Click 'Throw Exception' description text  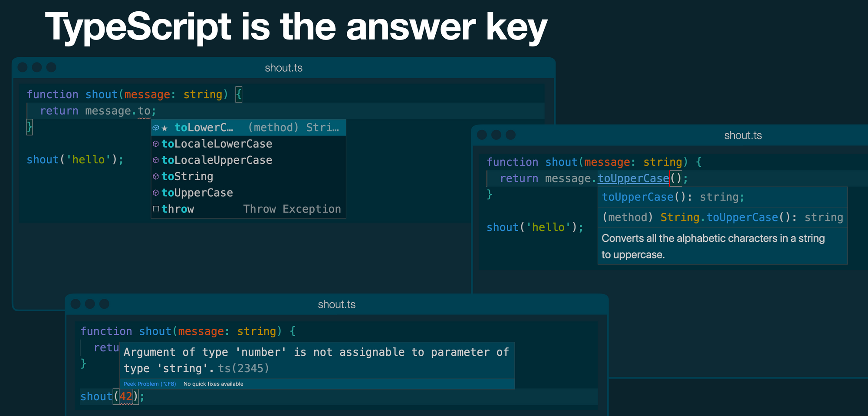point(292,209)
